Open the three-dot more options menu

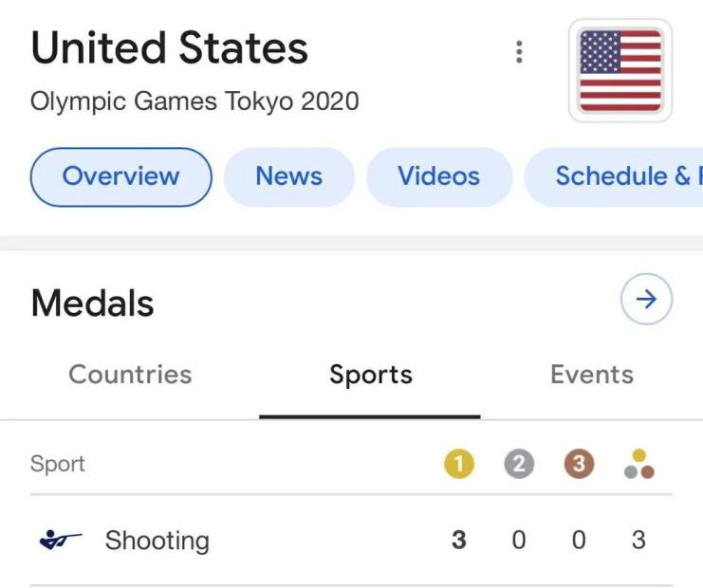(x=518, y=52)
